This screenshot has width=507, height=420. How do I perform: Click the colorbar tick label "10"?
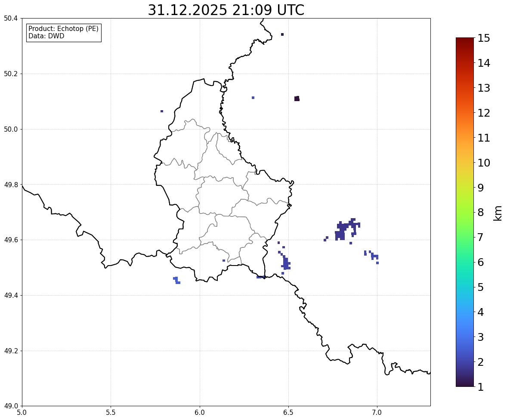(484, 163)
